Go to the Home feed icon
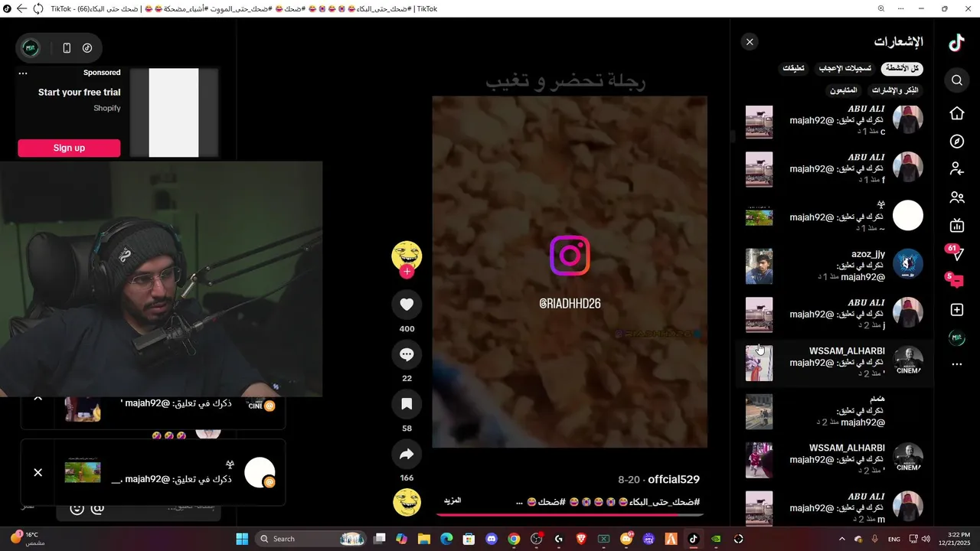This screenshot has width=980, height=551. (957, 113)
